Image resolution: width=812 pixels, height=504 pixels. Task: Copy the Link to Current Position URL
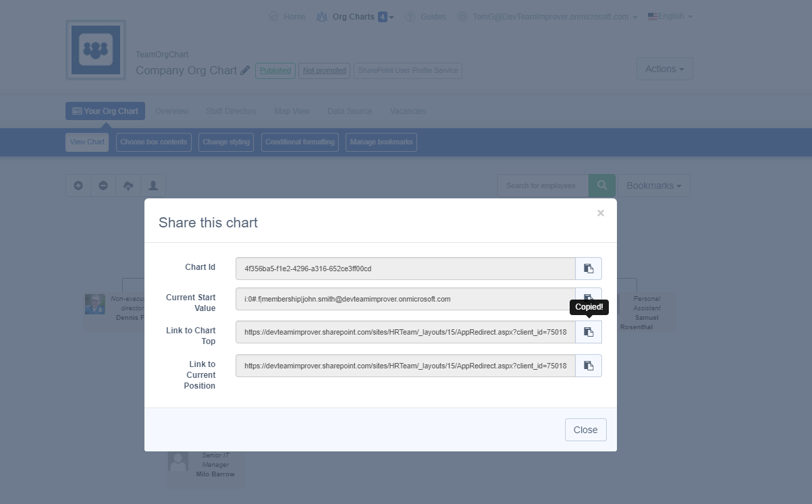point(588,366)
